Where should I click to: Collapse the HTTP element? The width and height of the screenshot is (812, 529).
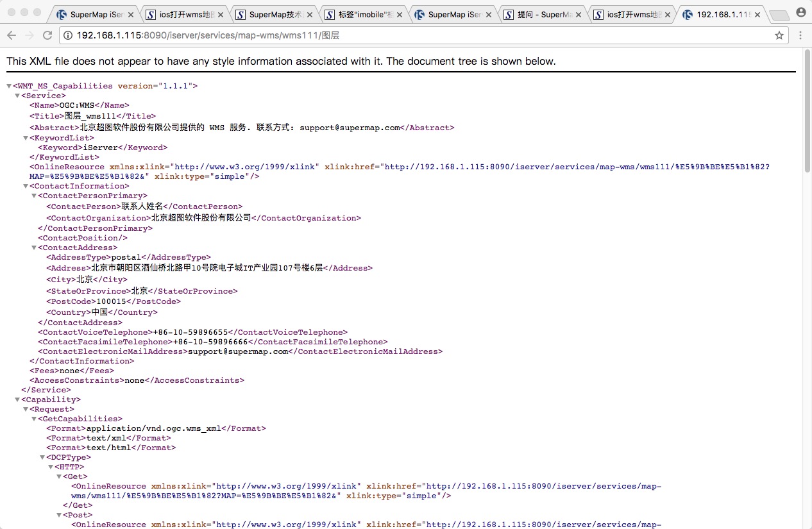51,467
